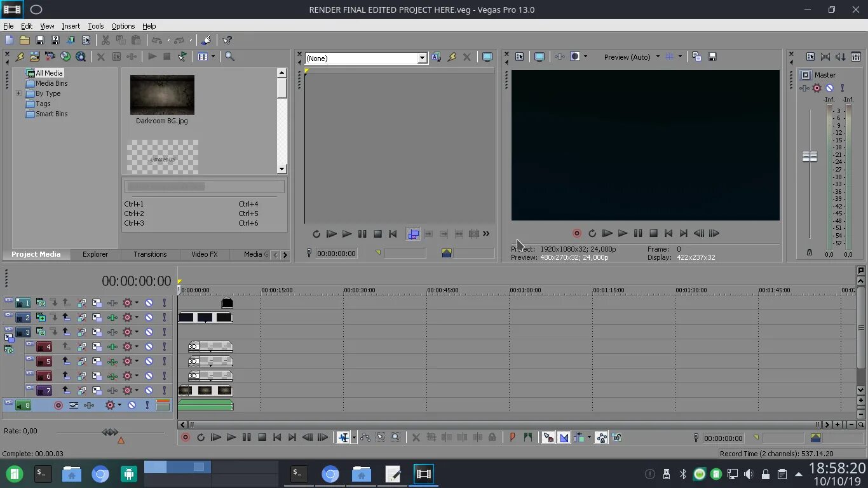
Task: Open track 1 automation settings dropdown arrow
Action: (136, 303)
